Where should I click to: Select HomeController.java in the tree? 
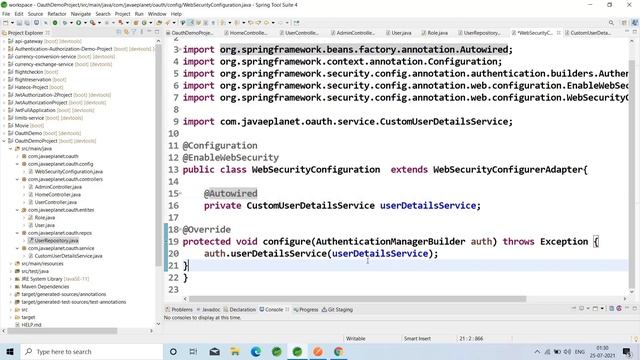click(58, 195)
